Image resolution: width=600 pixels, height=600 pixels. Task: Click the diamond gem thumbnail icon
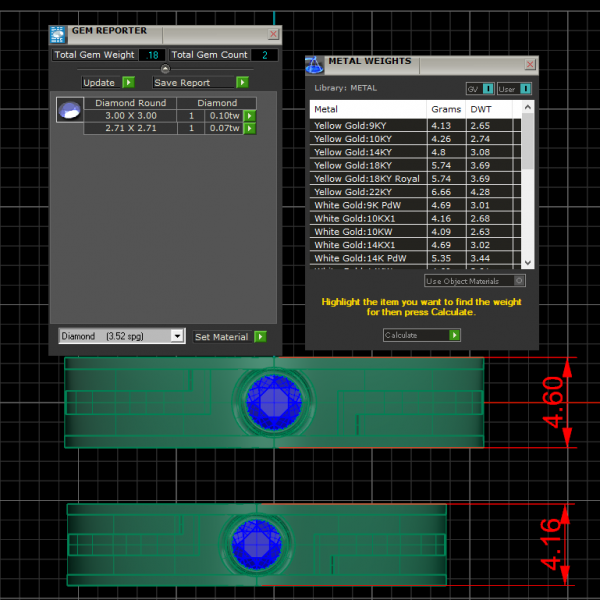coord(69,110)
